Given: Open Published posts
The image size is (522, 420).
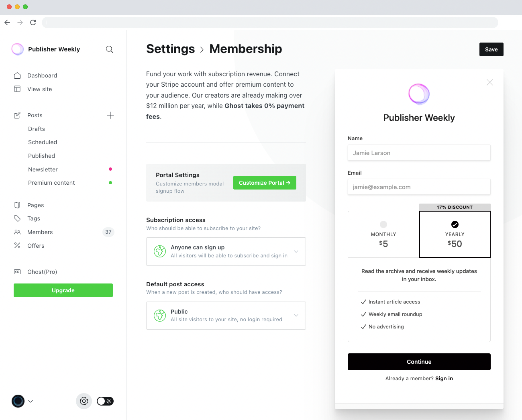Looking at the screenshot, I should coord(42,156).
